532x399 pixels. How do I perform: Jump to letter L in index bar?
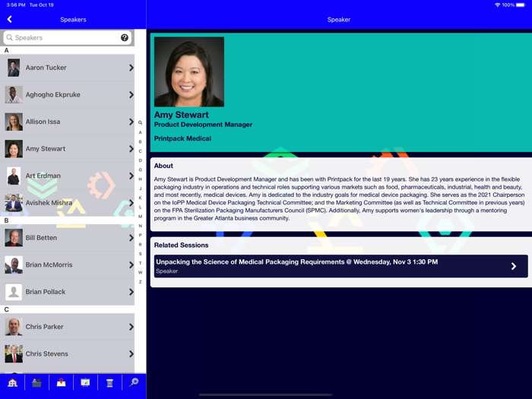(x=140, y=207)
